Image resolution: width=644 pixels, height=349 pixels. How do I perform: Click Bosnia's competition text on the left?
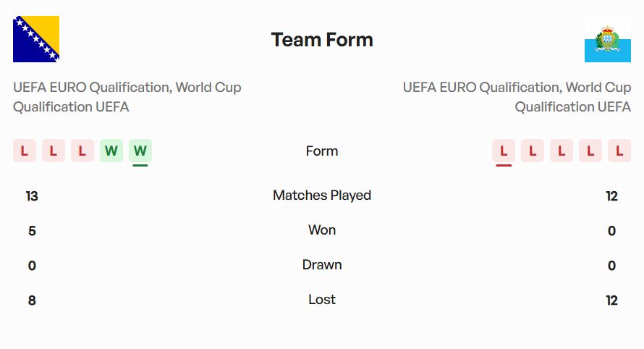tap(127, 97)
